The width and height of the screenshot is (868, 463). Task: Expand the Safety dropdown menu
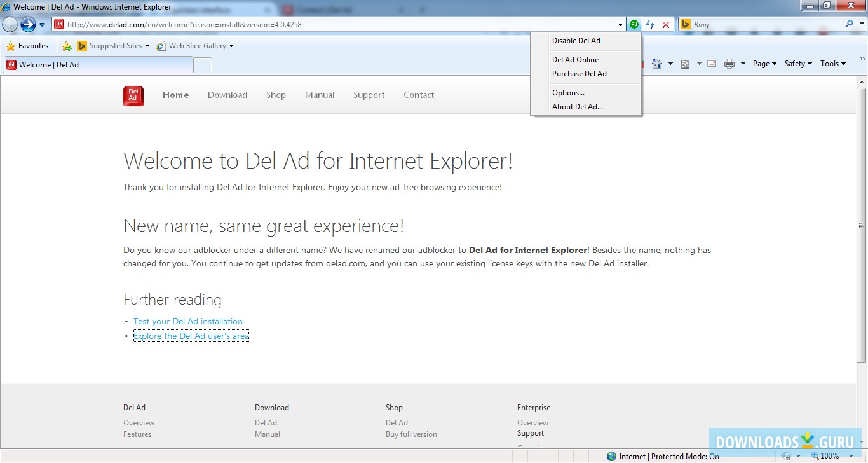(797, 64)
